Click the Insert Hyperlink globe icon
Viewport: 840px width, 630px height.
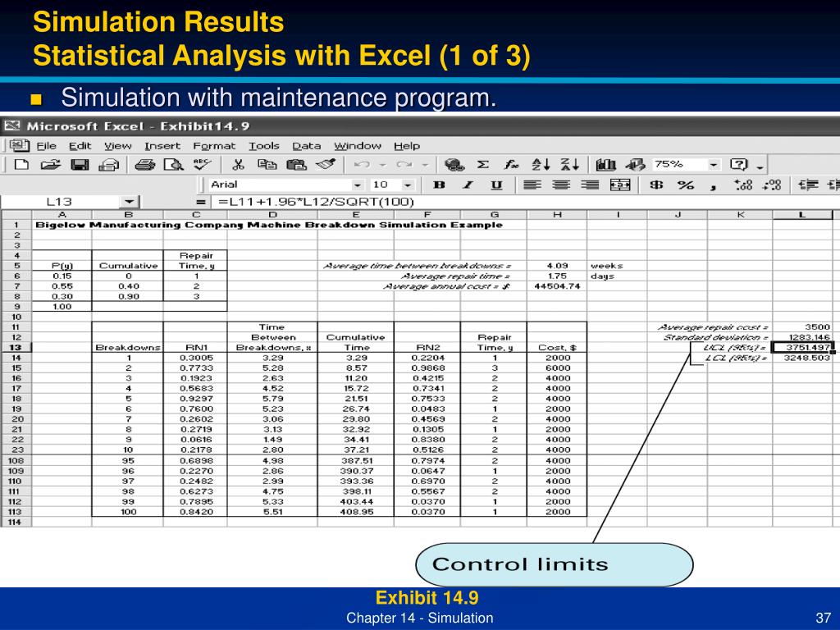tap(454, 164)
